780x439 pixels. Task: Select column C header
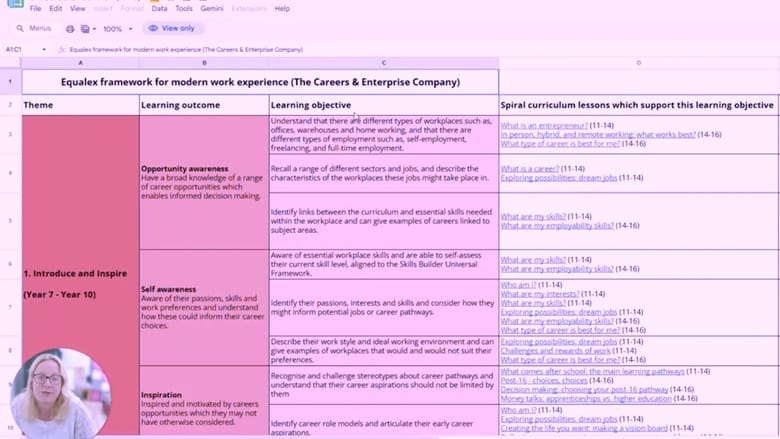pos(384,63)
